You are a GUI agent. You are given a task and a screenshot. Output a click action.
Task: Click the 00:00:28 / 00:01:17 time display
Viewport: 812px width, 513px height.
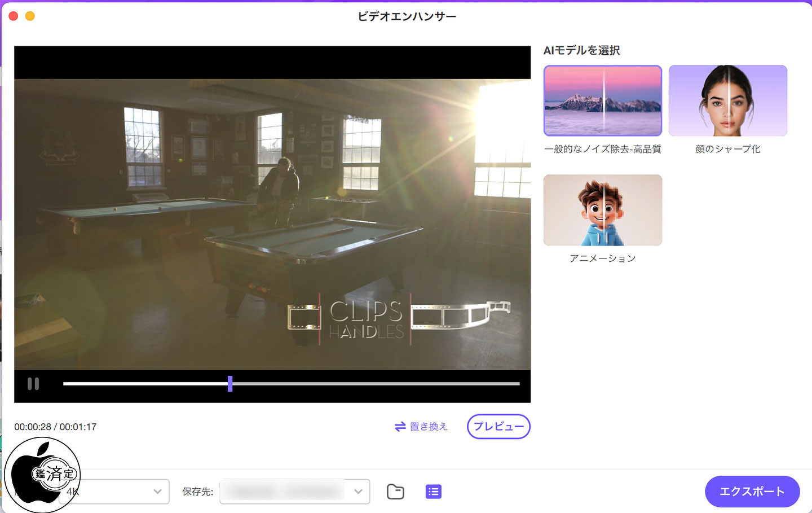tap(55, 427)
